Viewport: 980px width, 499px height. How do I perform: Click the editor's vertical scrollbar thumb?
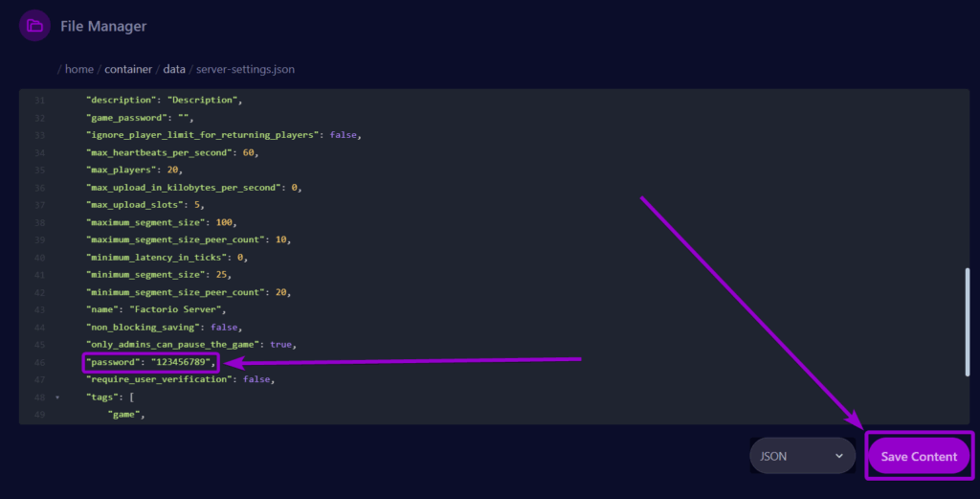pos(967,316)
